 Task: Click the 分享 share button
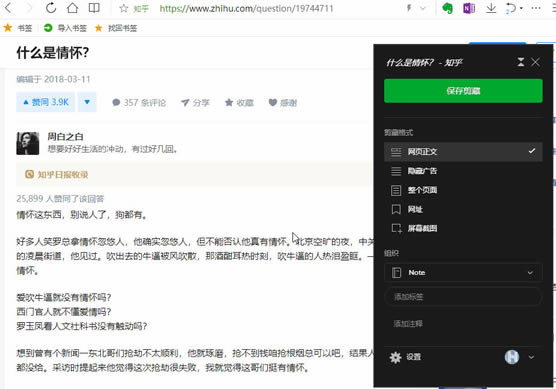click(195, 103)
